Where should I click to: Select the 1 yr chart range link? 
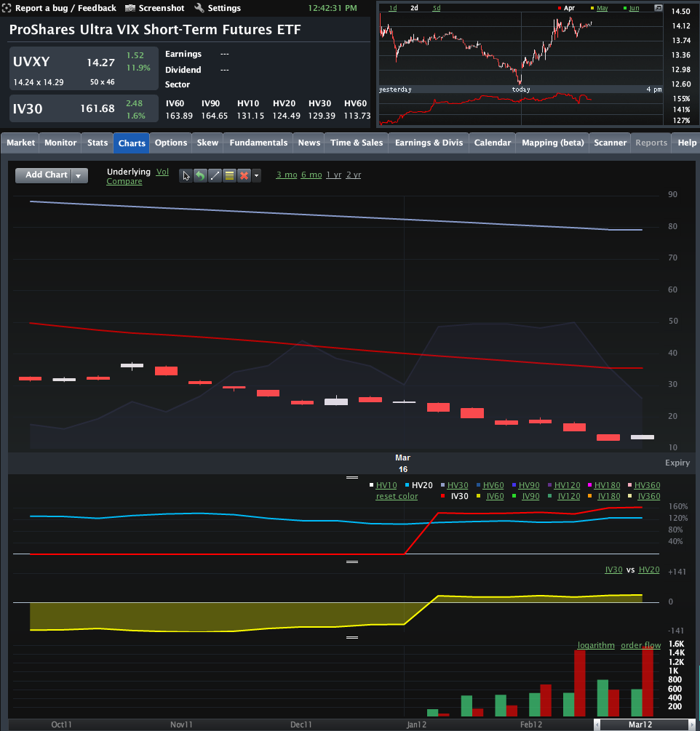334,175
